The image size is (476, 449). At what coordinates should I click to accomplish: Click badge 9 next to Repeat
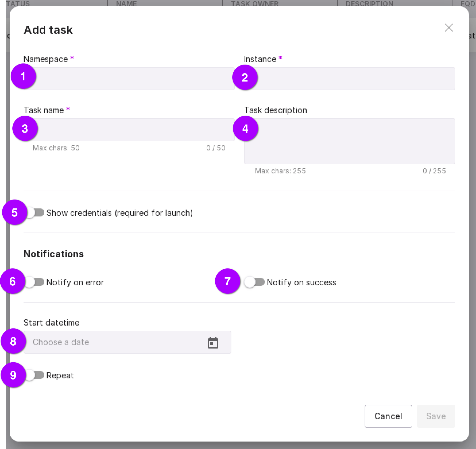[x=13, y=375]
